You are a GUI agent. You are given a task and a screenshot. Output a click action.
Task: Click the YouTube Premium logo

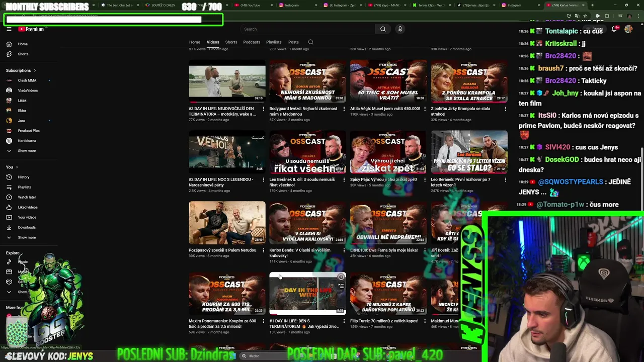point(31,29)
